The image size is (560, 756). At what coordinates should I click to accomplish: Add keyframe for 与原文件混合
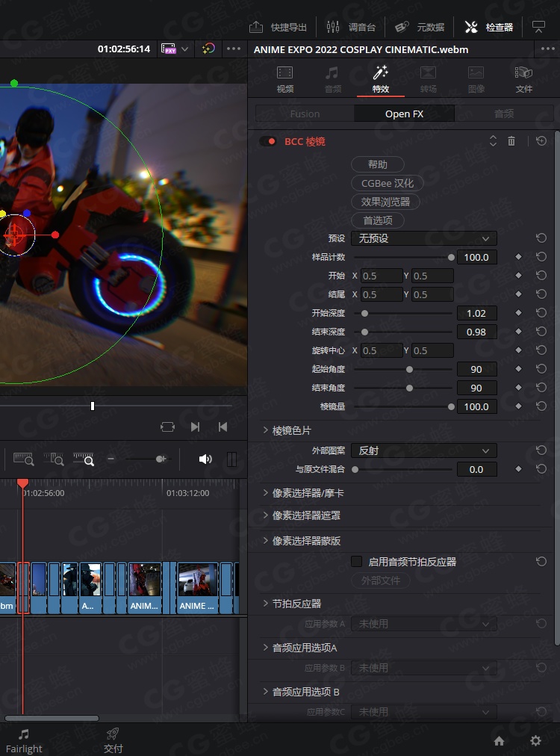(518, 469)
